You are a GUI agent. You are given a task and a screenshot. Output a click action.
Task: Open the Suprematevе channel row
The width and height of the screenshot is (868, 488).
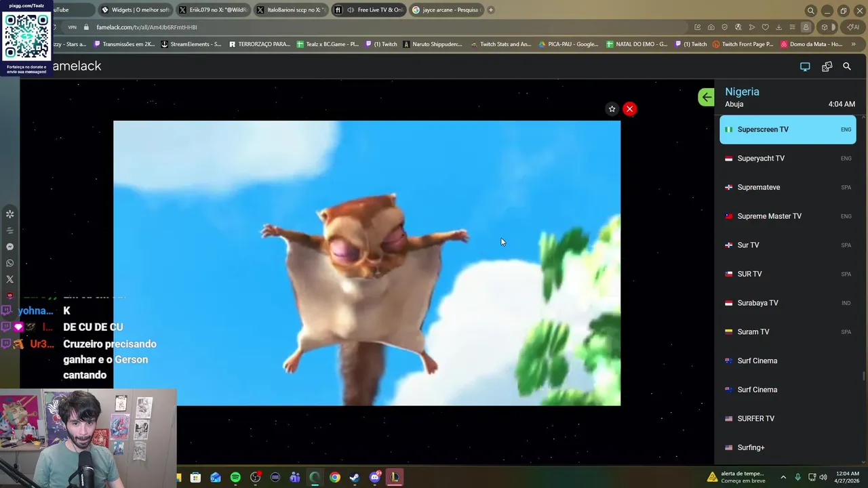click(x=788, y=187)
